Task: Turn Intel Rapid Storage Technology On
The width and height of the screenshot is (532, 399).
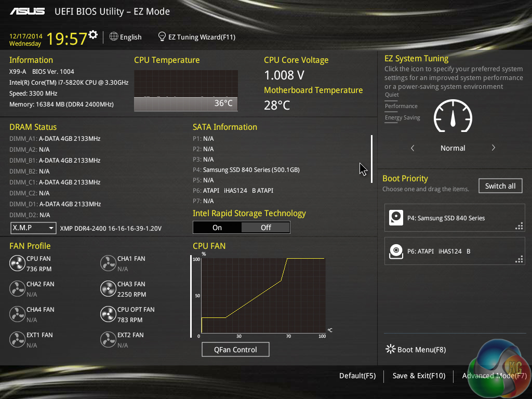Action: pos(217,228)
